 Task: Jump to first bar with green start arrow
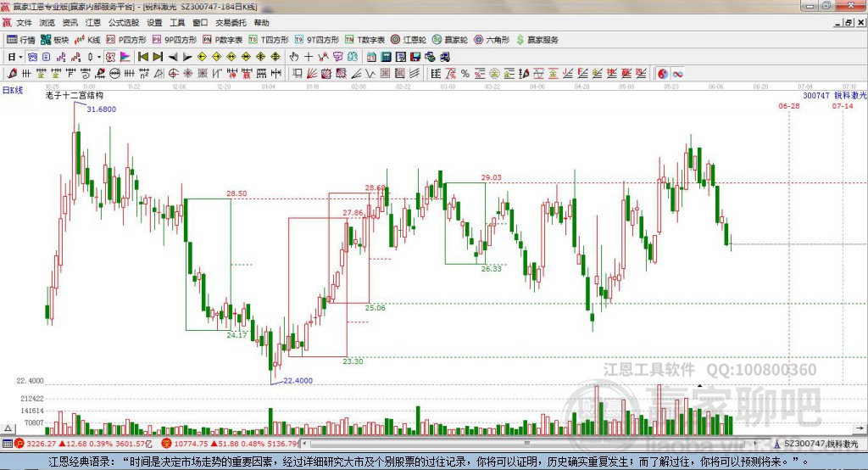coord(142,57)
